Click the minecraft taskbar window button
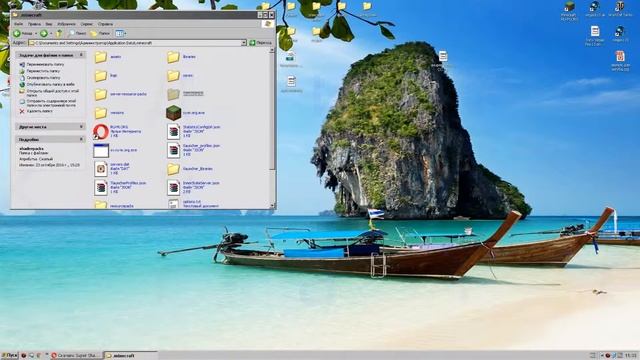This screenshot has width=640, height=360. [x=130, y=356]
